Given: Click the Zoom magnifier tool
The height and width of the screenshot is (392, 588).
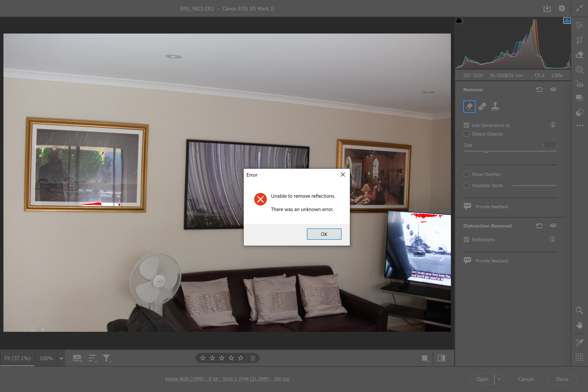Looking at the screenshot, I should point(579,310).
